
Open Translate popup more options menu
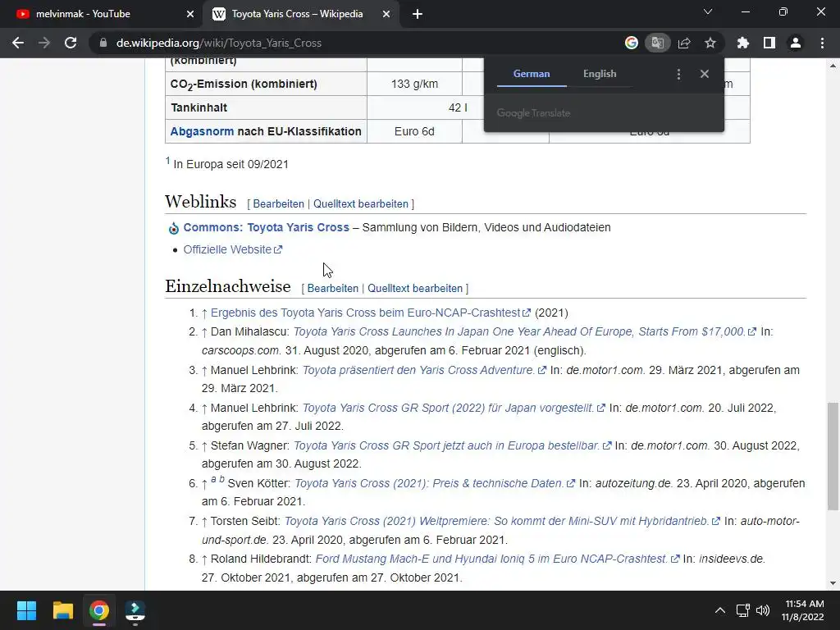678,74
